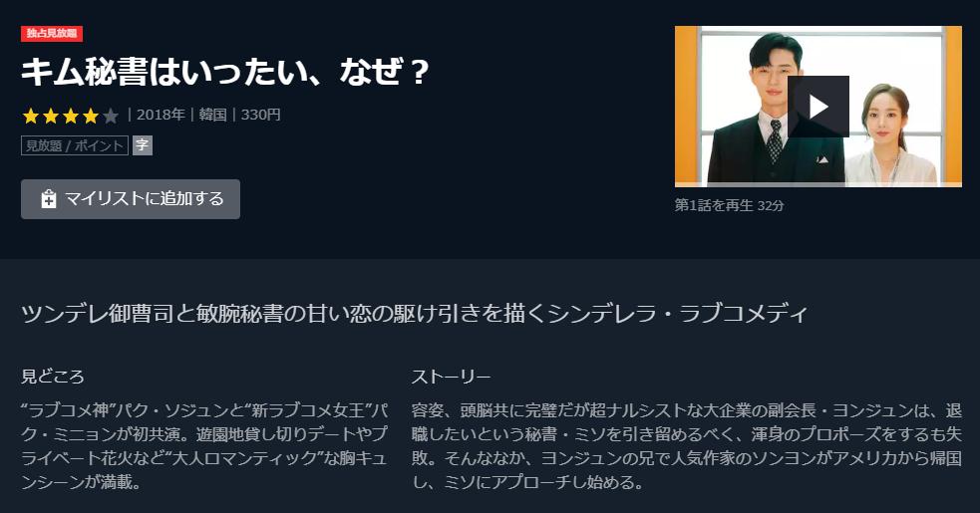
Task: Click the 第1話を再生 32分 caption
Action: pyautogui.click(x=729, y=205)
